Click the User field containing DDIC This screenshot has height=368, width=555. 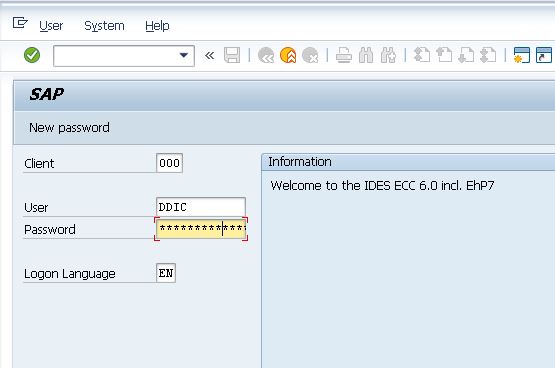click(x=201, y=207)
